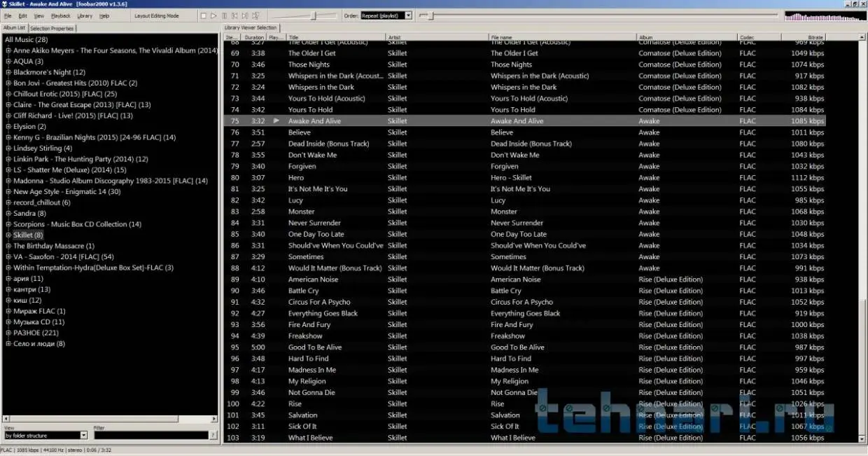Sort by the Artist column header
The image size is (868, 456).
[437, 37]
